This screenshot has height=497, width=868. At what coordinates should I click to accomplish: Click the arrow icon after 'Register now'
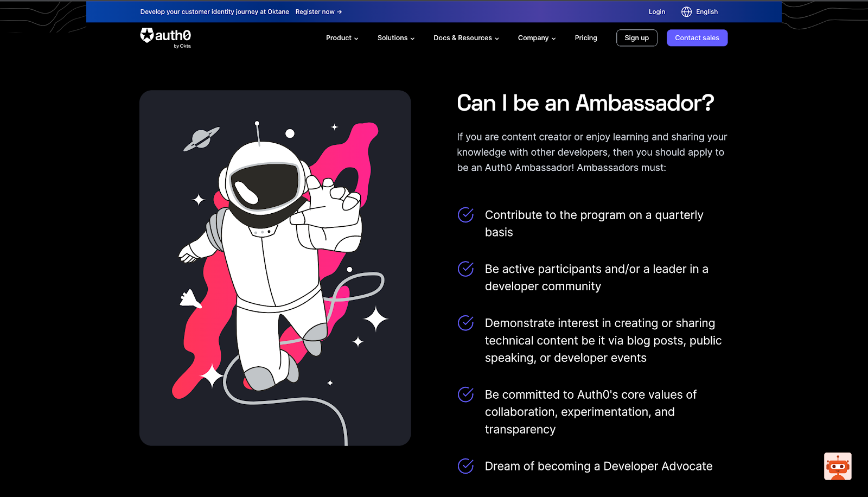tap(339, 11)
